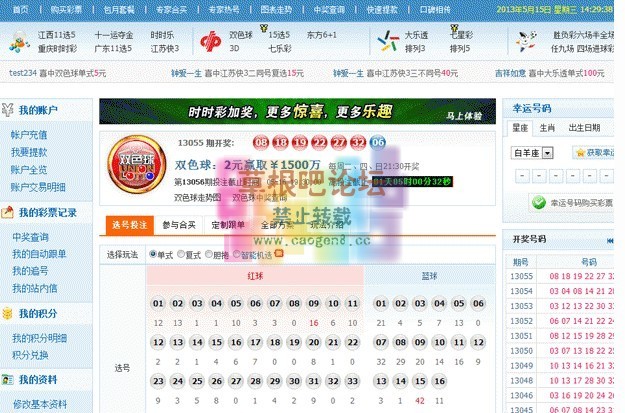
Task: Select the 单式 play type radio
Action: (x=153, y=254)
